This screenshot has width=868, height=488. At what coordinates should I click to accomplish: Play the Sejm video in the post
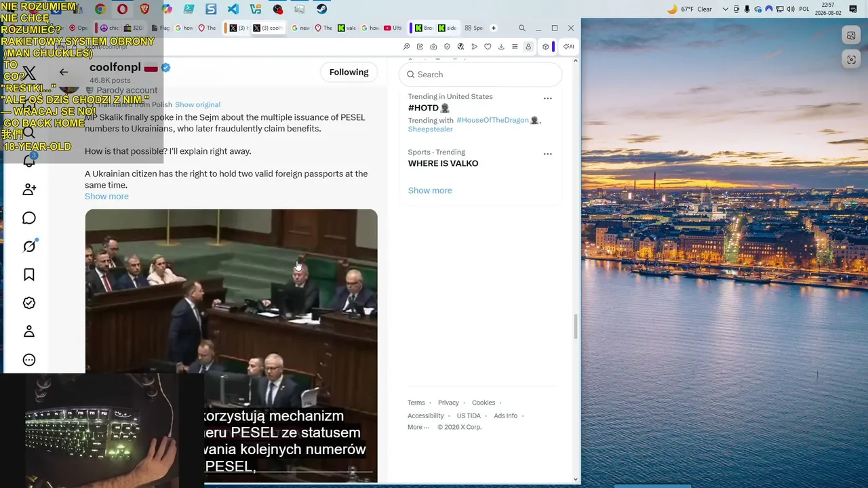tap(231, 346)
